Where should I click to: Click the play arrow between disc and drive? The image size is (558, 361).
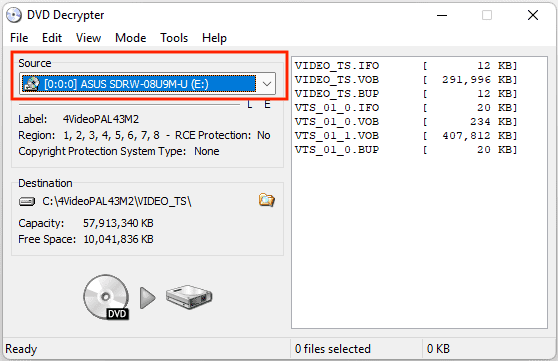pyautogui.click(x=147, y=298)
